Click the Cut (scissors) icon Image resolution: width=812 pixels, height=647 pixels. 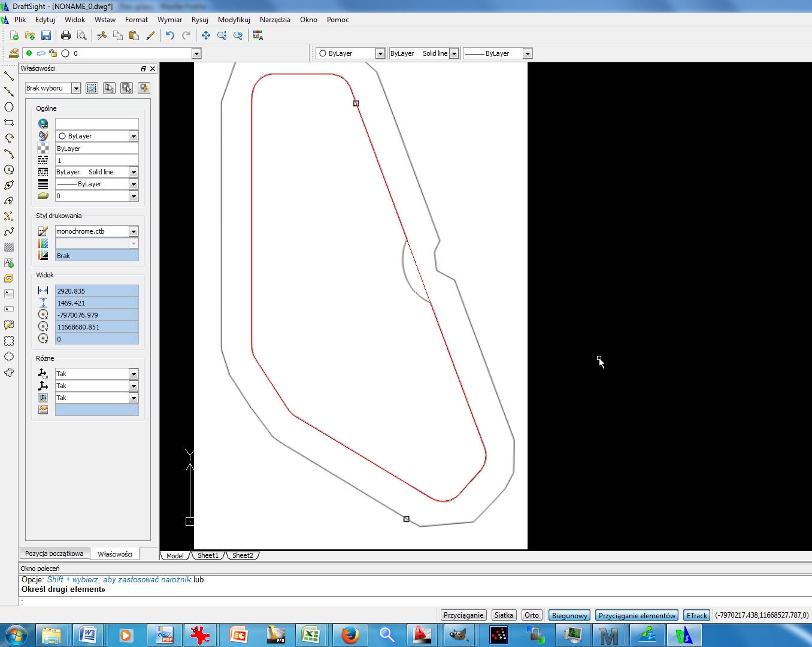[102, 36]
